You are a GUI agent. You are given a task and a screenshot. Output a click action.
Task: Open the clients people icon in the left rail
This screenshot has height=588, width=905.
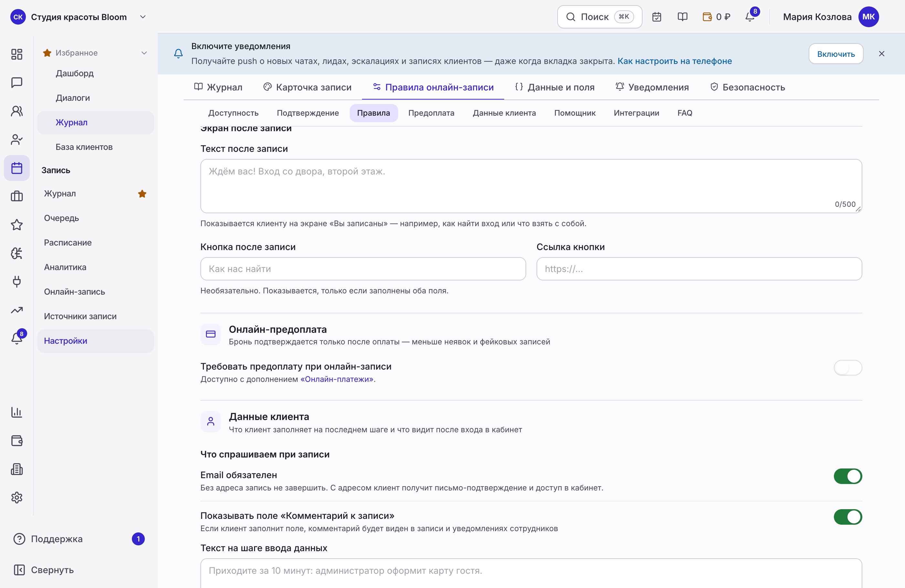[x=17, y=111]
